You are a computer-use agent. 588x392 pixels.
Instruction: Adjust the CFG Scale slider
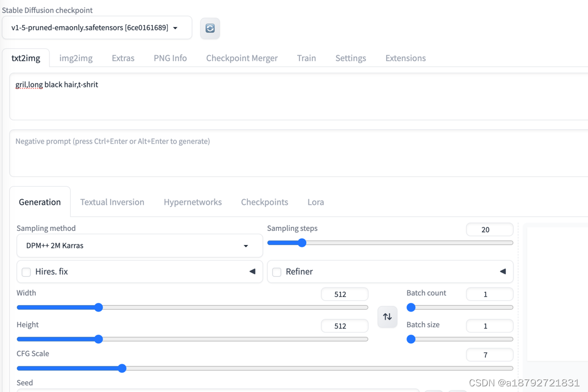point(265,368)
